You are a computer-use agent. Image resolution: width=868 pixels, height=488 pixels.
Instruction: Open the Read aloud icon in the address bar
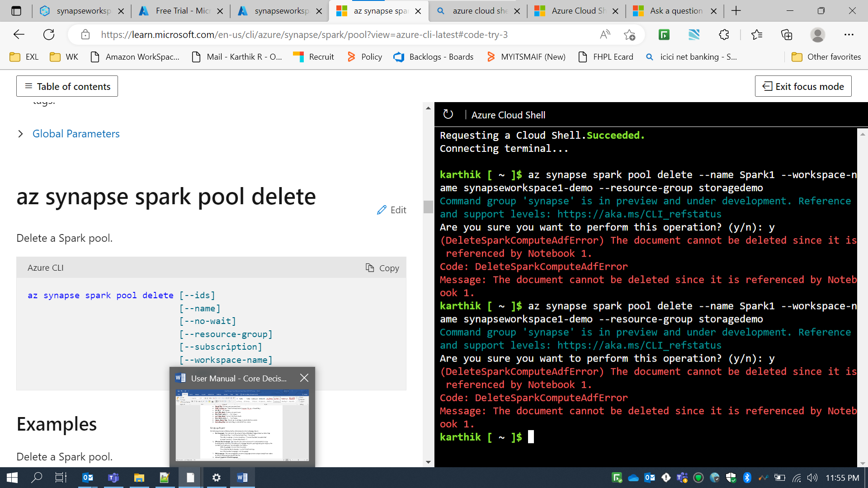pyautogui.click(x=605, y=35)
